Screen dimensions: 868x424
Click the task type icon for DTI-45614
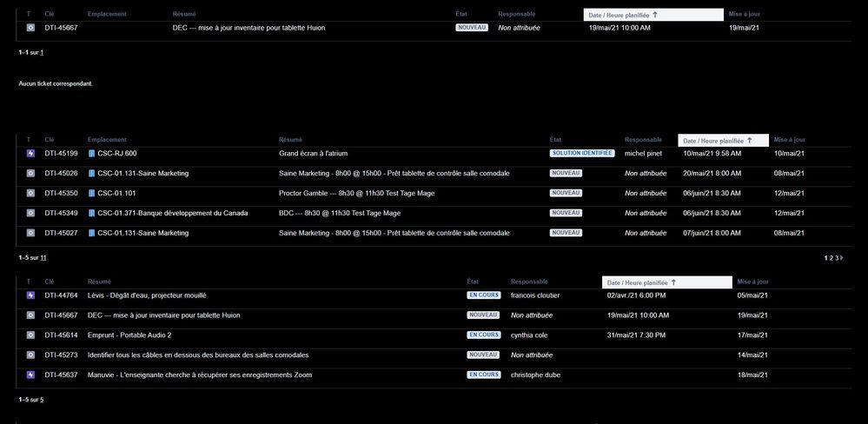pos(30,335)
